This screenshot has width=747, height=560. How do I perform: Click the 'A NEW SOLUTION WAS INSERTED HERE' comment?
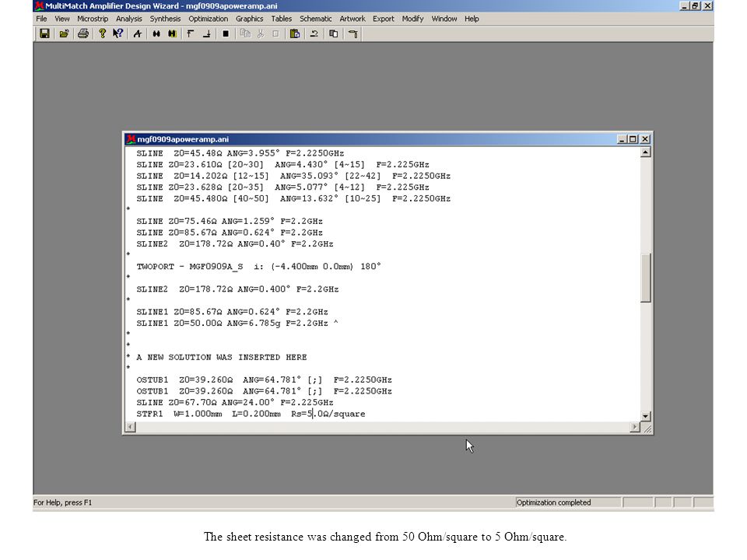tap(222, 357)
